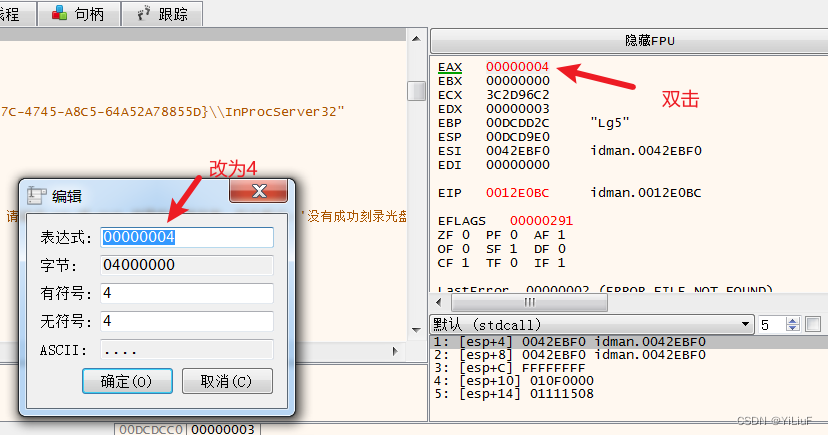This screenshot has height=435, width=828.
Task: Click the 无符号 value field
Action: point(187,321)
